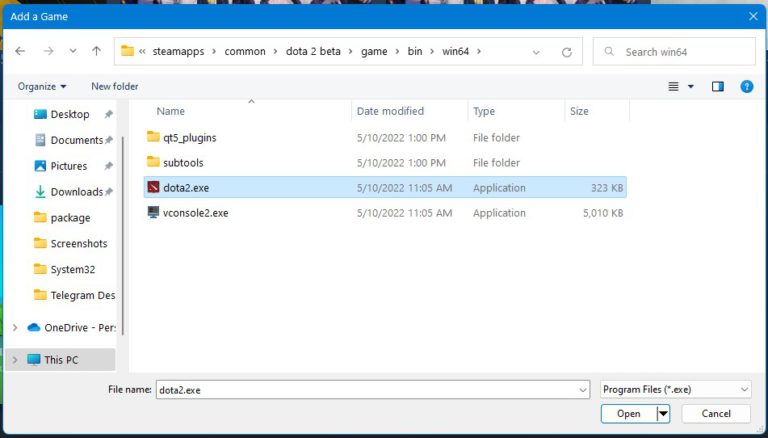Image resolution: width=768 pixels, height=438 pixels.
Task: Refresh the win64 folder listing
Action: [567, 52]
